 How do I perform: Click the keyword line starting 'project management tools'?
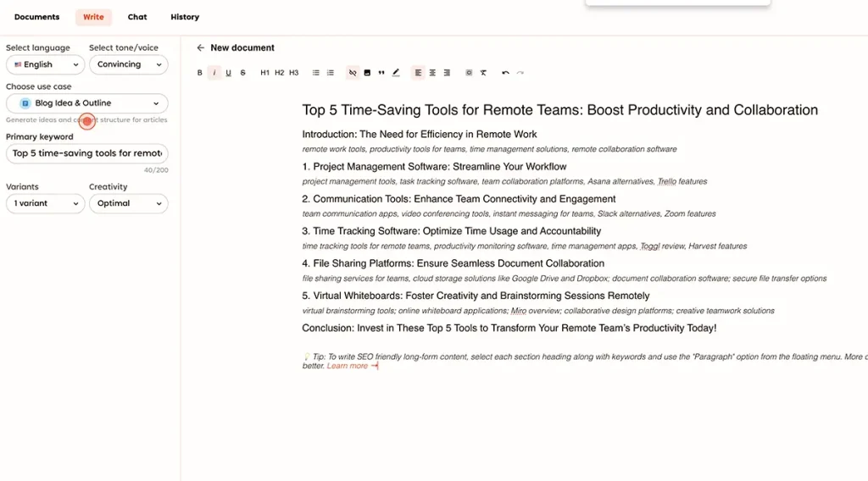point(504,181)
